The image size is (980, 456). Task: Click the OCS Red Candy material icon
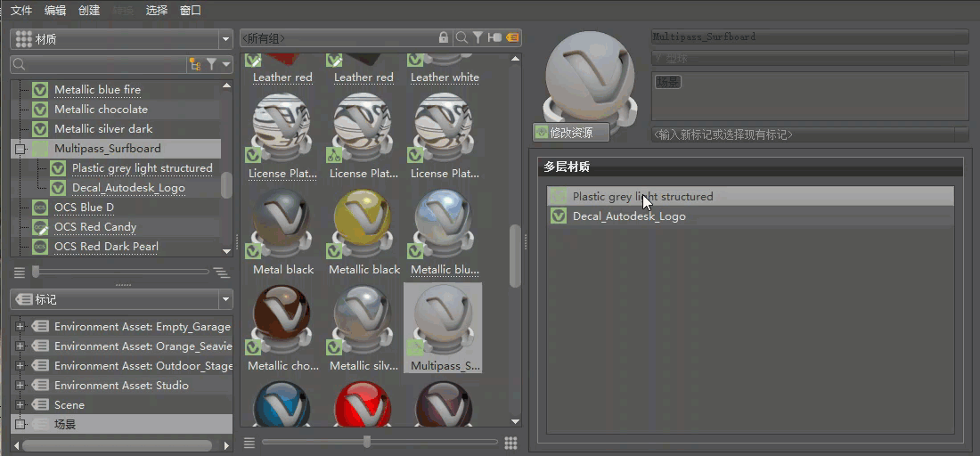click(40, 227)
